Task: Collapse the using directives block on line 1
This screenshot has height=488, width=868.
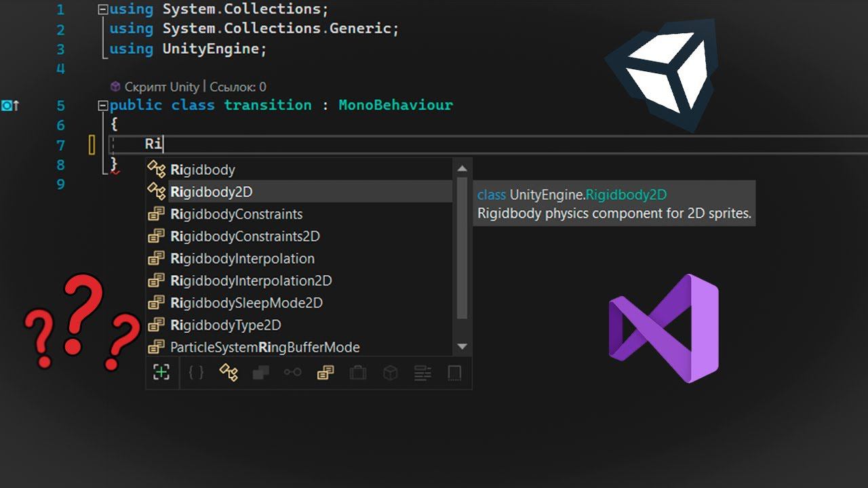Action: 102,9
